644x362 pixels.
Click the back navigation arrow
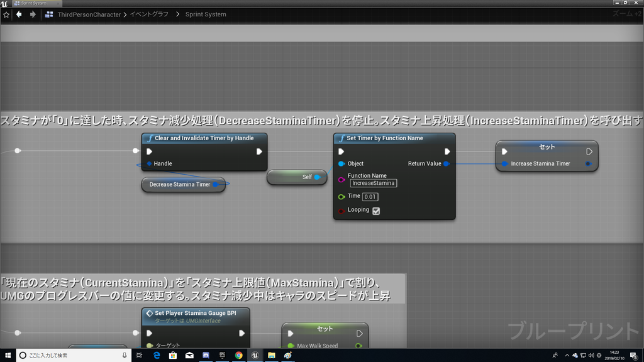click(x=17, y=14)
